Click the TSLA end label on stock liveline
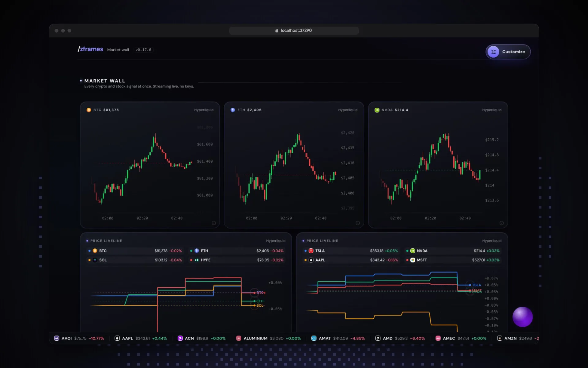The image size is (588, 368). 476,285
